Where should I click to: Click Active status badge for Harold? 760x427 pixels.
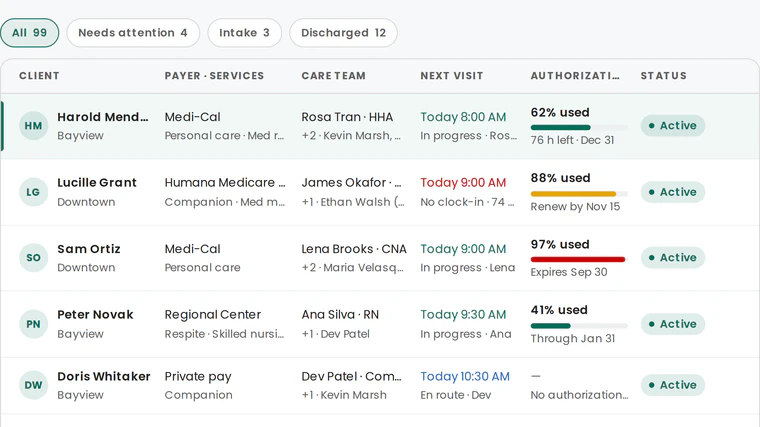click(673, 126)
